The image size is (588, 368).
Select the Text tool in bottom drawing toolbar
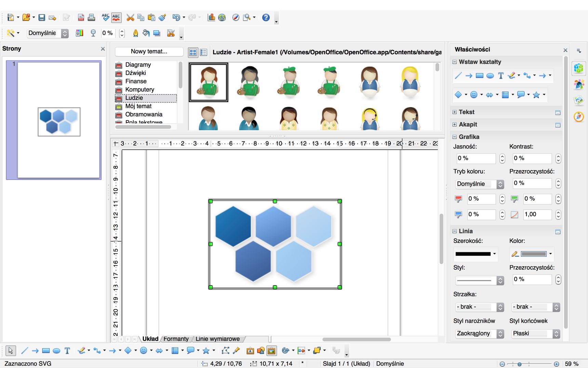[x=67, y=351]
